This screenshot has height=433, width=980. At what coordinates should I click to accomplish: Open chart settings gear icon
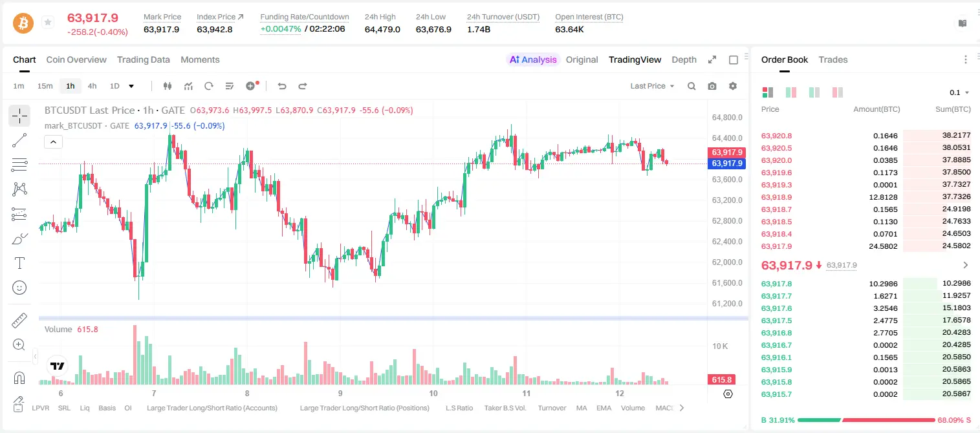(733, 86)
